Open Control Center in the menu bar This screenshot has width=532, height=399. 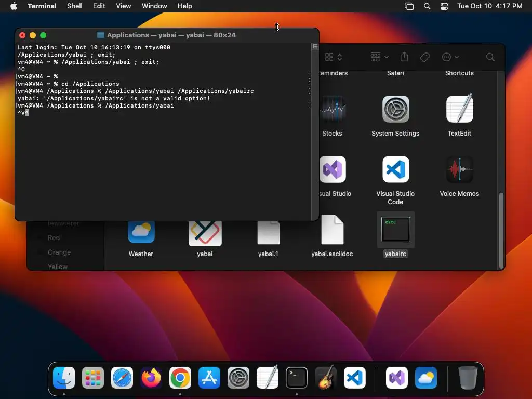click(x=444, y=6)
